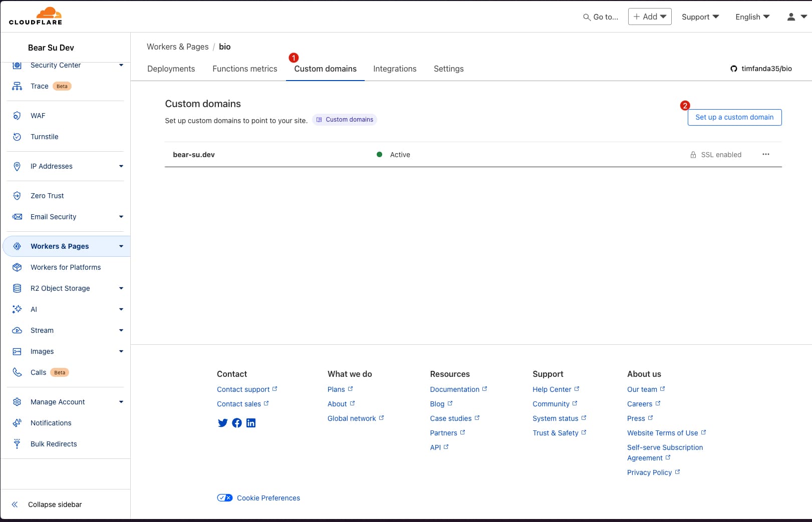Viewport: 812px width, 522px height.
Task: Expand the Manage Account arrow
Action: point(121,402)
